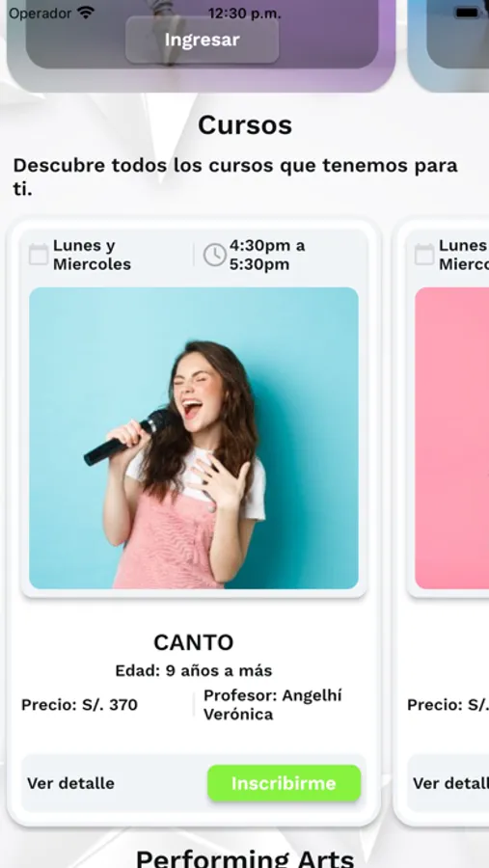
Task: Tap the clock icon beside 4:30pm schedule
Action: (215, 255)
